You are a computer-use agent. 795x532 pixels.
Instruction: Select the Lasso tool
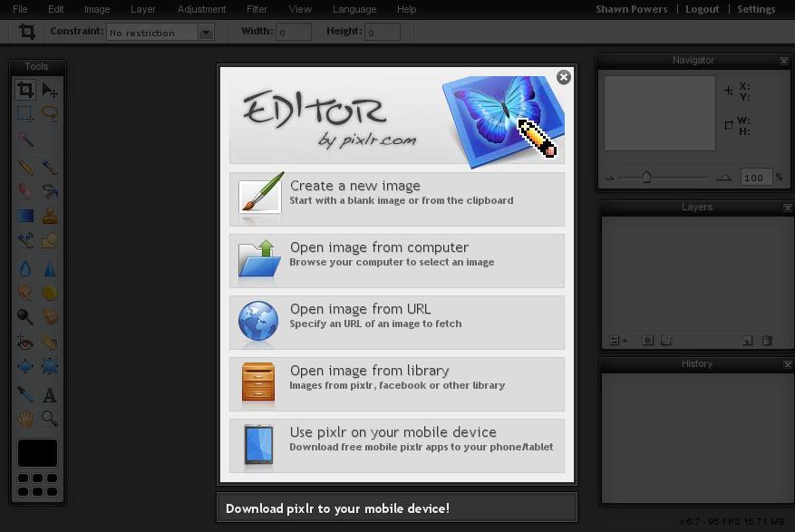click(x=50, y=114)
